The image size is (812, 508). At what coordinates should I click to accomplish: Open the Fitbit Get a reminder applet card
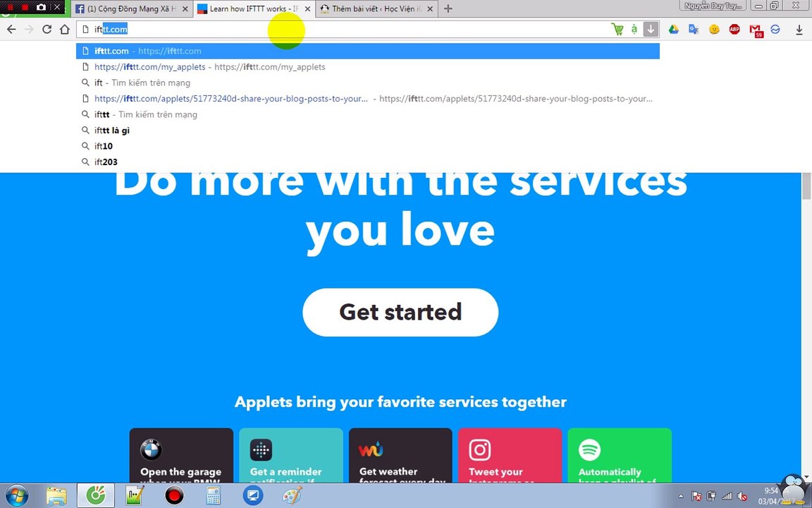(x=291, y=456)
